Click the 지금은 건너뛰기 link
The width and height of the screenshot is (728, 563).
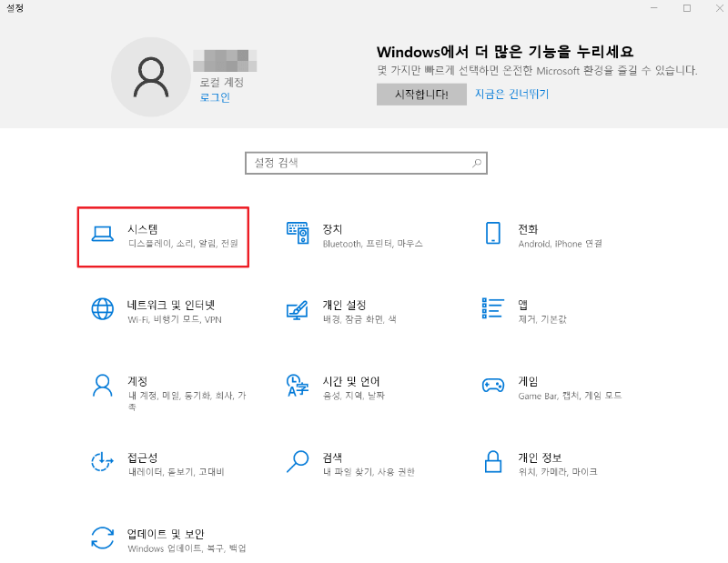coord(511,95)
